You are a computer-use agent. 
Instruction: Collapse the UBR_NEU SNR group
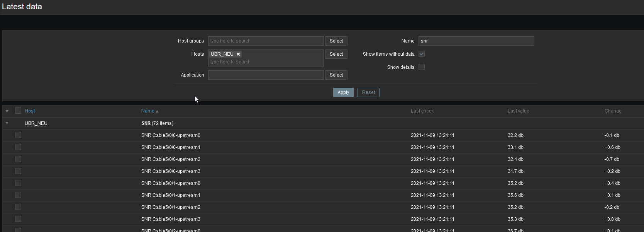click(x=7, y=123)
